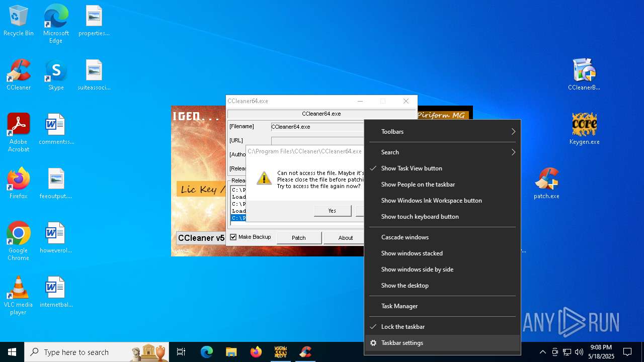Open Edge from the taskbar

(x=207, y=352)
